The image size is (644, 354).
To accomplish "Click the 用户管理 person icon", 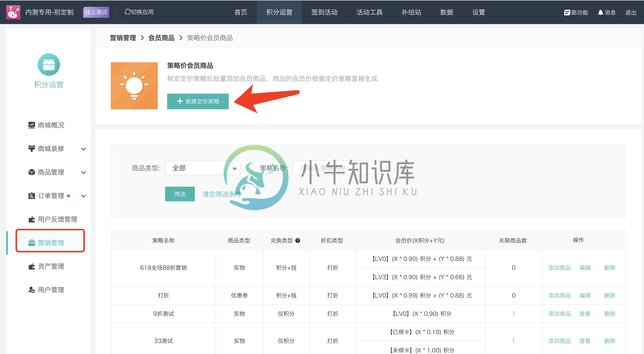I will point(32,290).
